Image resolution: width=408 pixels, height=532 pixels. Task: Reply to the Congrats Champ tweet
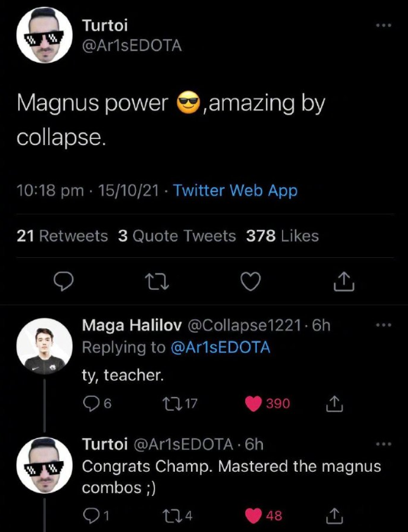click(x=96, y=515)
